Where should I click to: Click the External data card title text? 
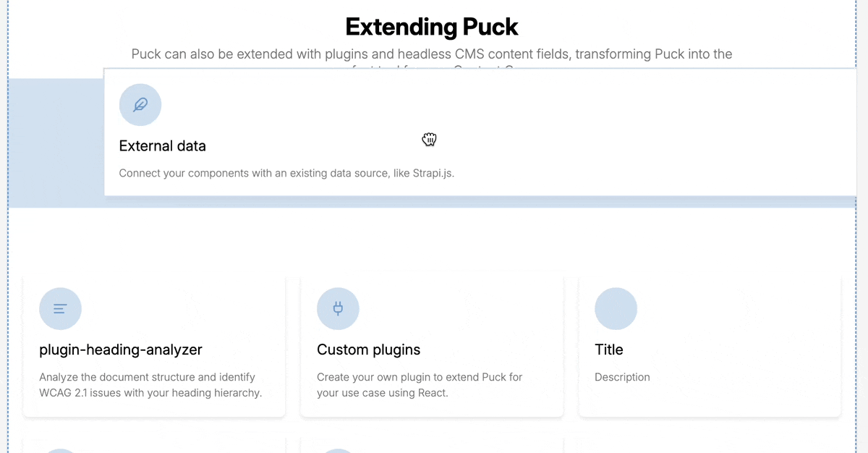pos(162,145)
